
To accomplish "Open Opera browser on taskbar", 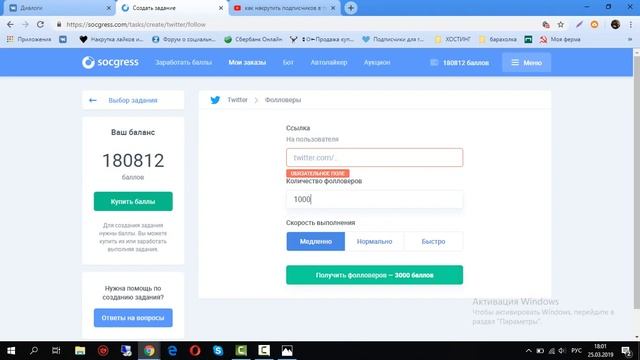I will (x=195, y=351).
